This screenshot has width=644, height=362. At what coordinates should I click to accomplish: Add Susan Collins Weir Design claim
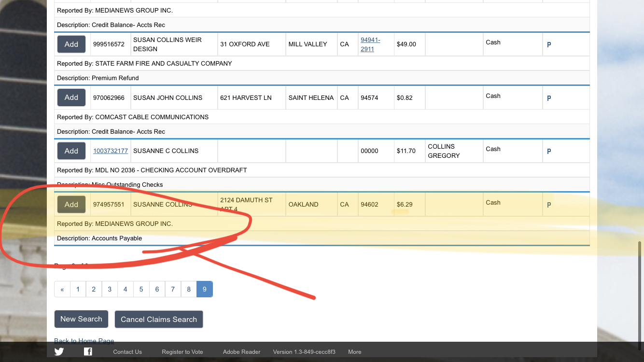[71, 44]
